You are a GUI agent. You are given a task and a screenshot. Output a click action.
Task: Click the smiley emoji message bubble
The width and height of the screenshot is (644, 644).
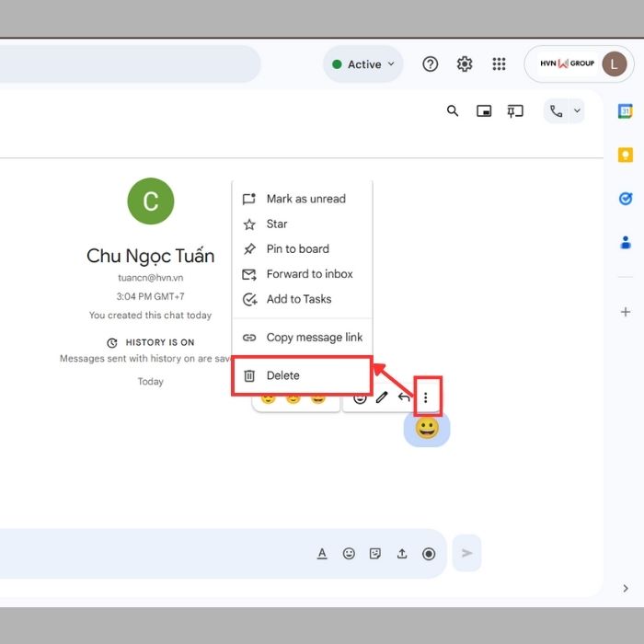point(427,429)
